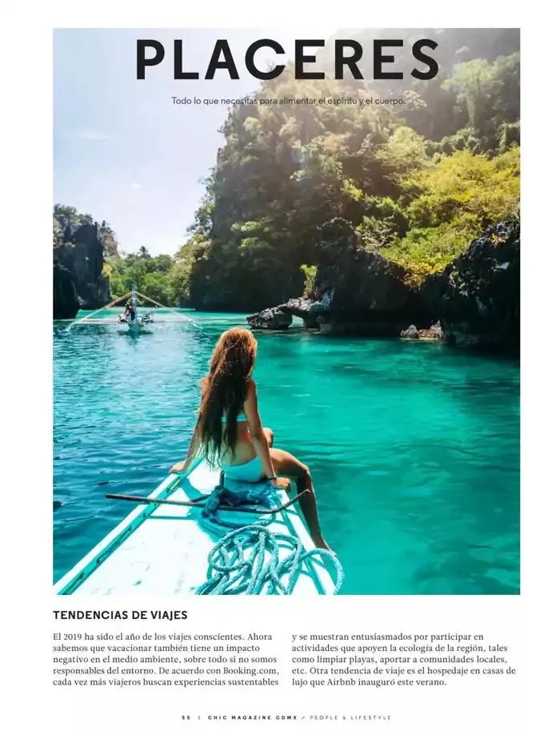Select page number 55 in footer
Image resolution: width=560 pixels, height=735 pixels.
coord(187,717)
